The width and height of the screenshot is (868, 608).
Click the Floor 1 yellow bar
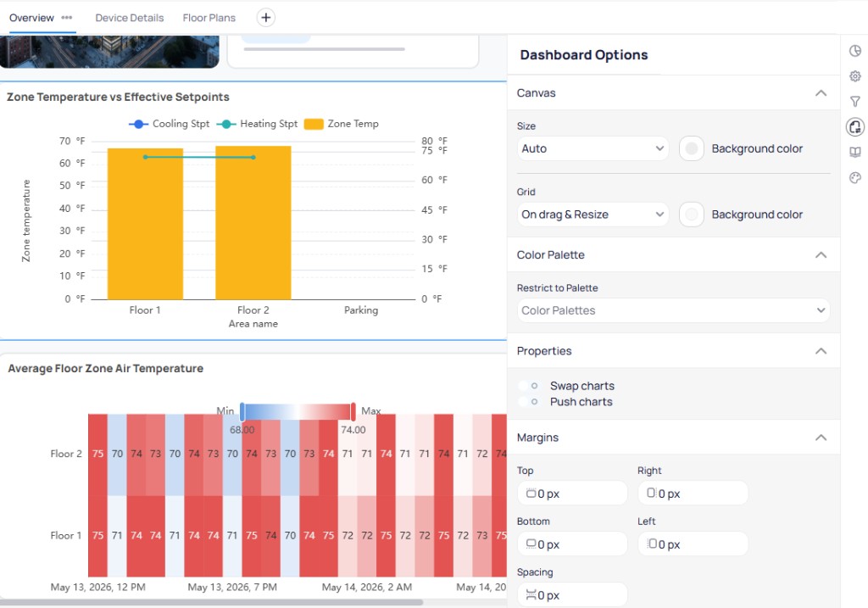[x=145, y=224]
